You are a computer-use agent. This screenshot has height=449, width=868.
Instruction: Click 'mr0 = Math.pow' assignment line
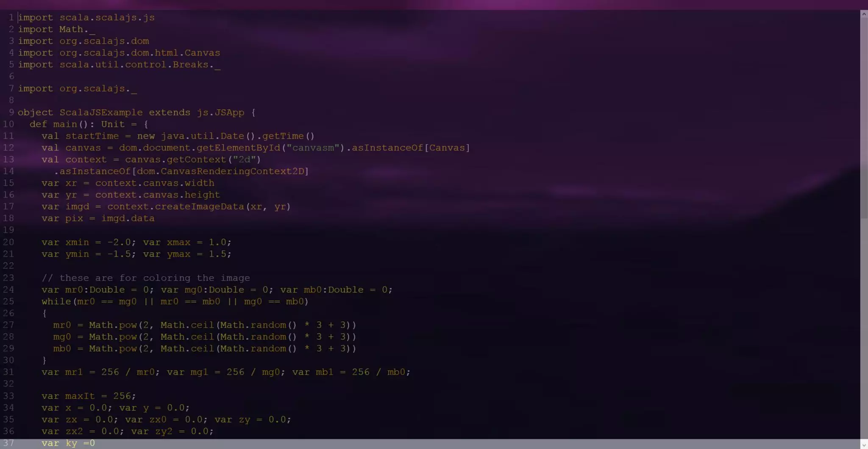click(205, 325)
